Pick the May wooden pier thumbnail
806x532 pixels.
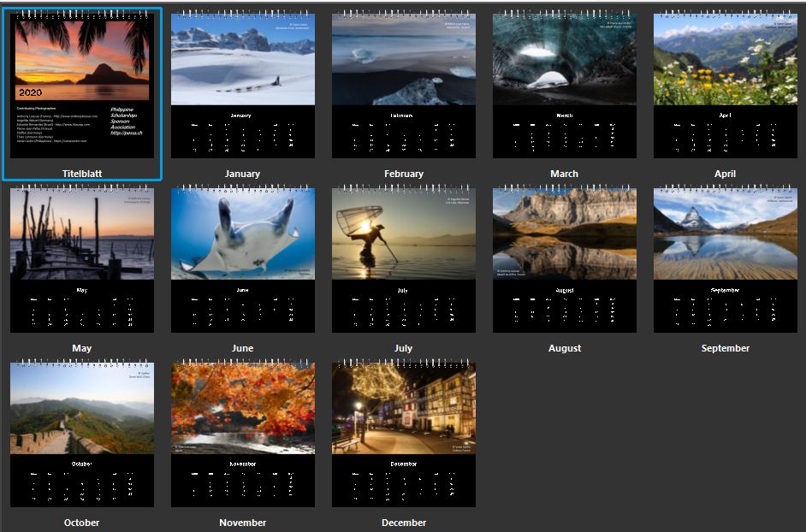[x=82, y=260]
